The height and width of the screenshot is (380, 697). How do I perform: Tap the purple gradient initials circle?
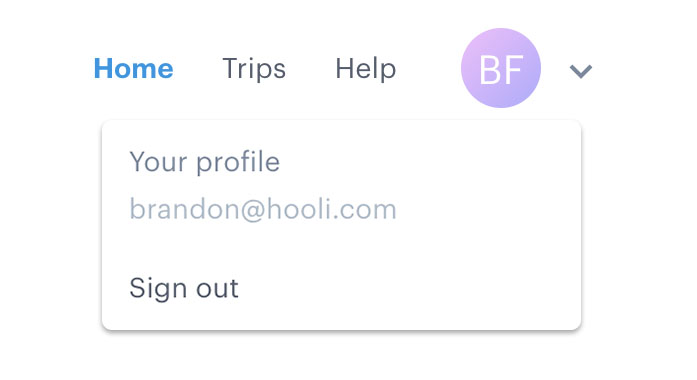tap(501, 68)
